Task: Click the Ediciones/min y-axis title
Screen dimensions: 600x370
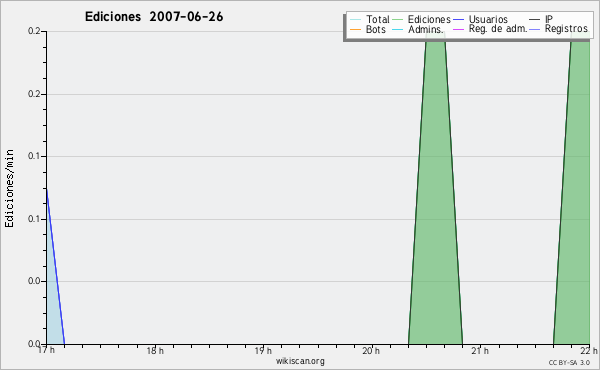Action: coord(9,188)
